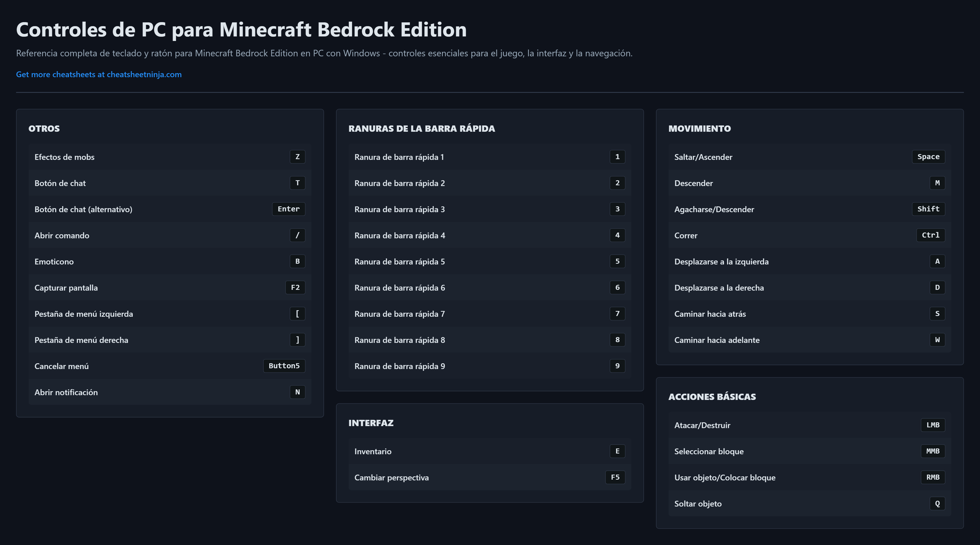Screen dimensions: 980x545
Task: Select the MMB badge for Seleccionar bloque
Action: click(932, 451)
